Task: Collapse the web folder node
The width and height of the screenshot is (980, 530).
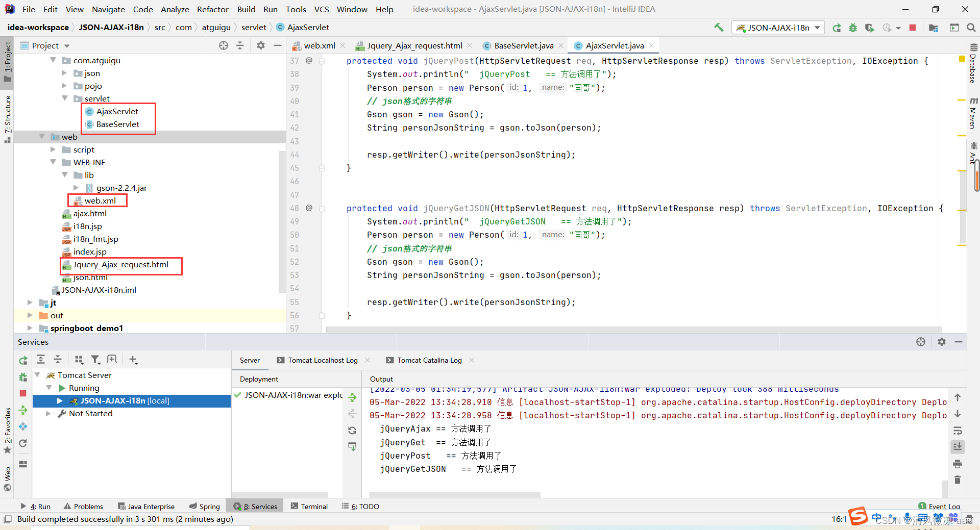Action: (x=42, y=137)
